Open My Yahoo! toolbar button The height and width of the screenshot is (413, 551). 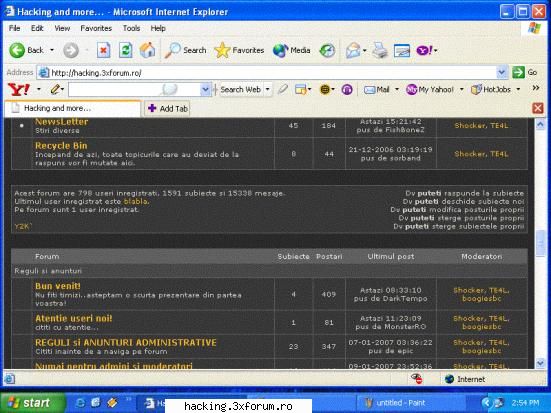click(430, 90)
